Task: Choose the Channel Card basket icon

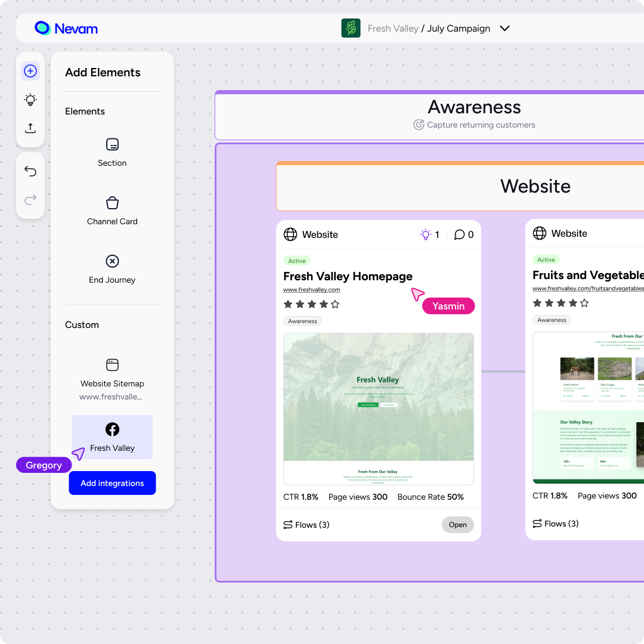Action: 112,203
